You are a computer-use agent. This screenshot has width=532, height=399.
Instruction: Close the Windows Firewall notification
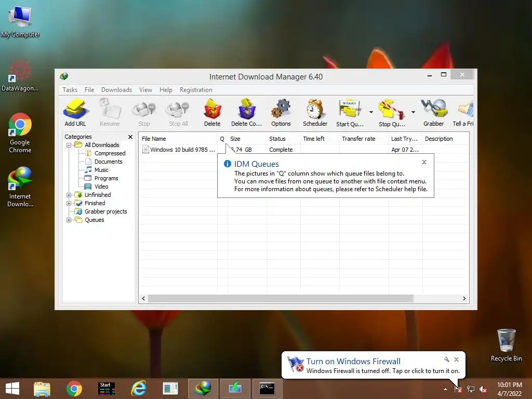pyautogui.click(x=456, y=360)
